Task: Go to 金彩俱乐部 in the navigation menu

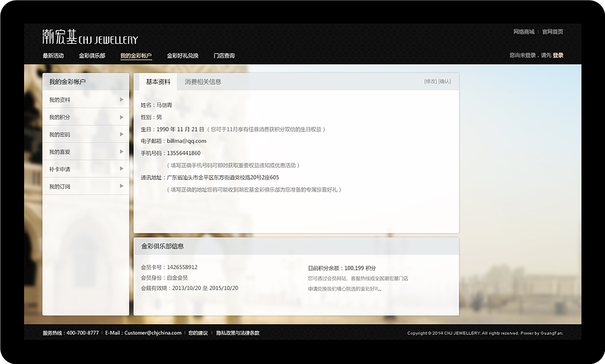Action: [x=92, y=56]
